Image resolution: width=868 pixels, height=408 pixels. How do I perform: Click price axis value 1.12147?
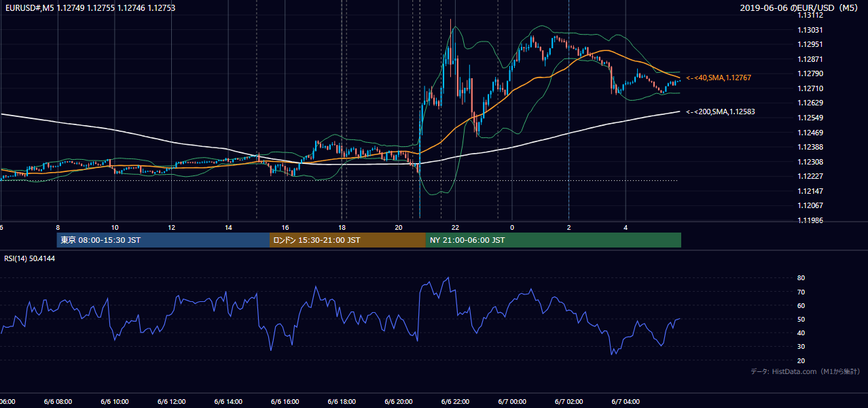810,191
